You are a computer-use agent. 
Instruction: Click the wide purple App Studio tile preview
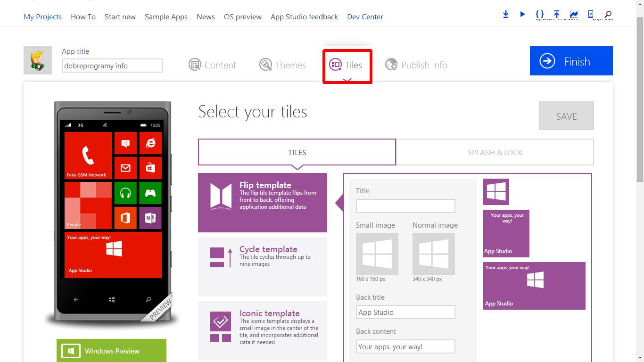(x=534, y=286)
